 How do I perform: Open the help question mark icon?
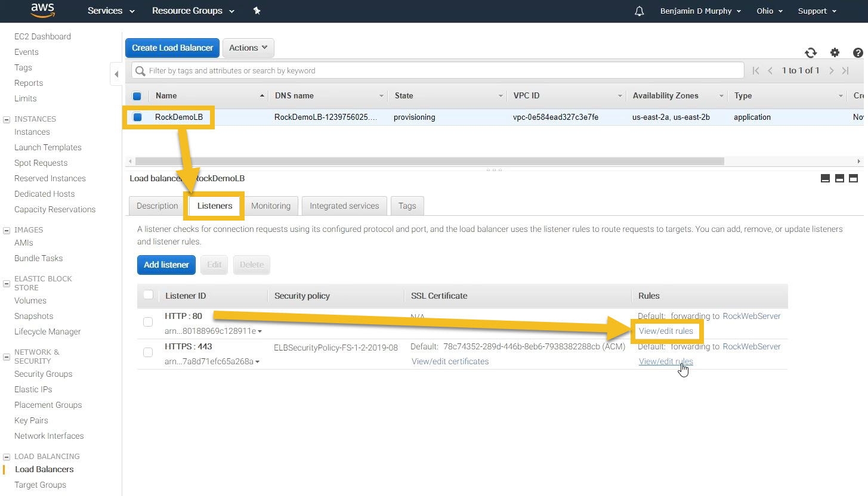pyautogui.click(x=858, y=52)
